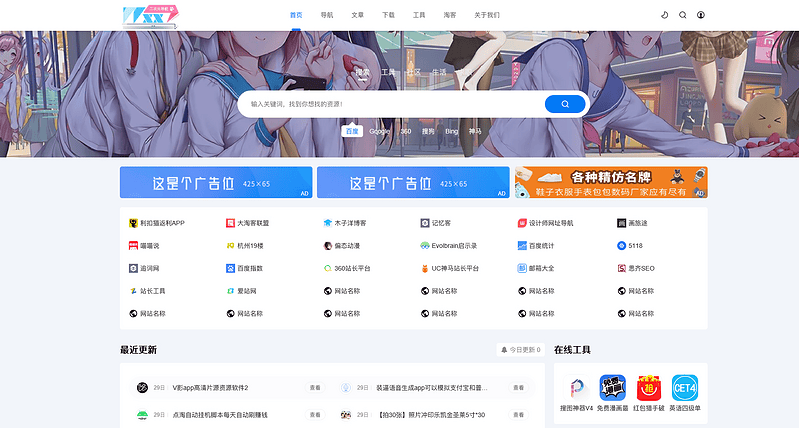Open the 工具 item in top navigation
Viewport: 799px width, 428px height.
[419, 15]
